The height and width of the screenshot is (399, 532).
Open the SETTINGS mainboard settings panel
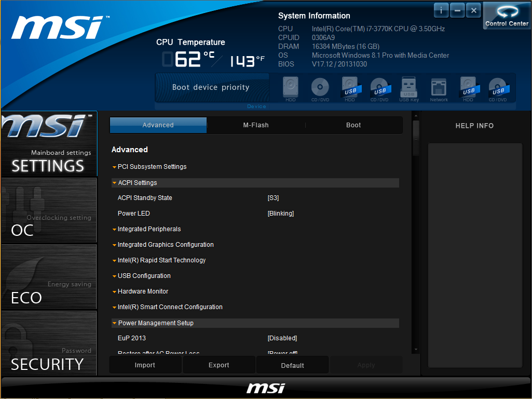(49, 144)
